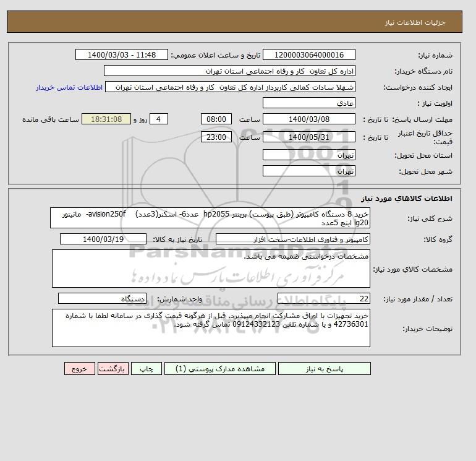Select the شماره نیاز number field
This screenshot has height=461, width=476.
click(x=308, y=54)
